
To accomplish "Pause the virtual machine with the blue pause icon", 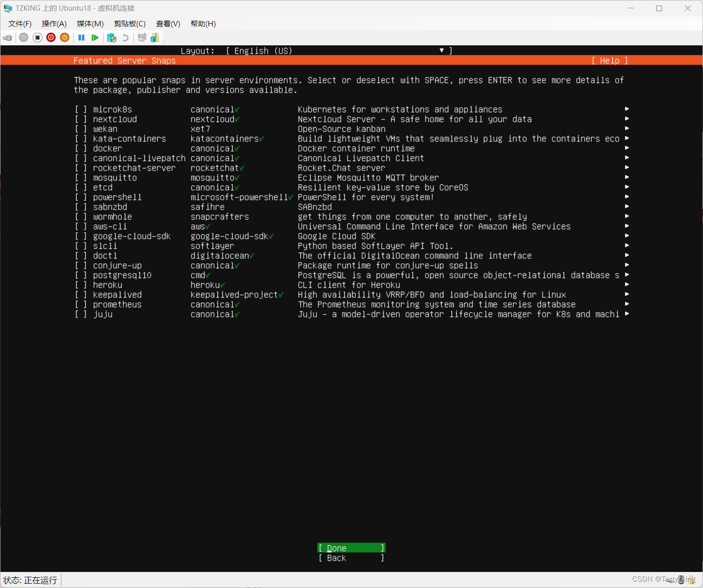I will (81, 38).
